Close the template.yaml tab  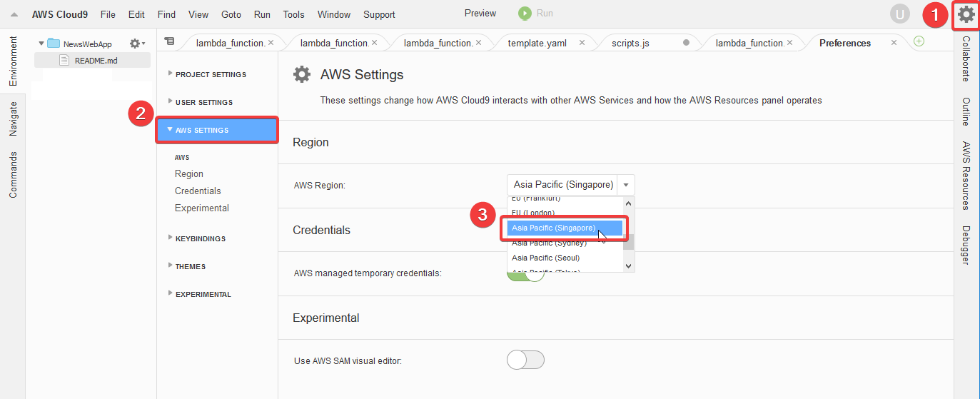pyautogui.click(x=582, y=43)
